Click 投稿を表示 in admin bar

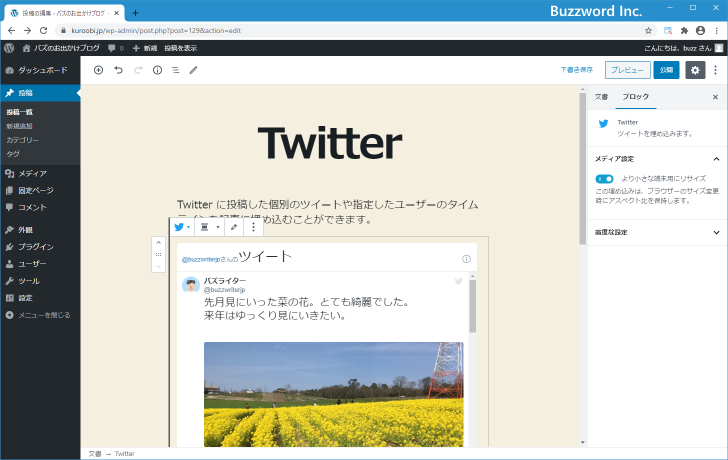point(181,48)
